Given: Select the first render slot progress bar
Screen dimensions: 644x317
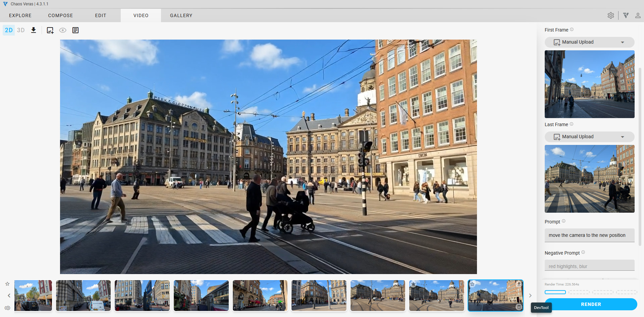Looking at the screenshot, I should coord(555,292).
